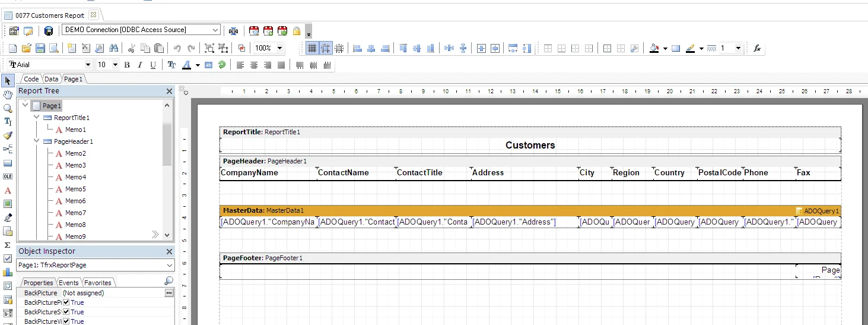Switch to the Code tab
This screenshot has width=868, height=325.
point(31,79)
